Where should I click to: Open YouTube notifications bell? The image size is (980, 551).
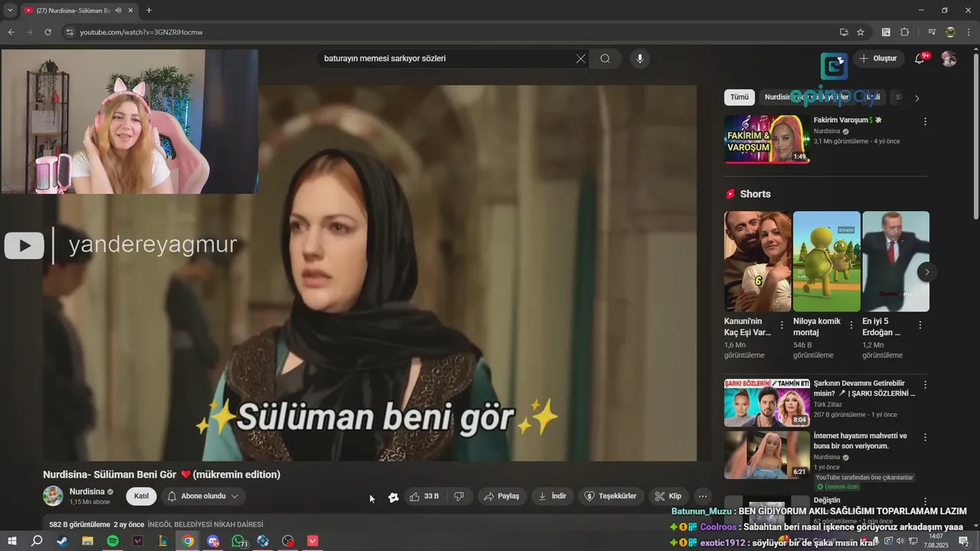(920, 58)
